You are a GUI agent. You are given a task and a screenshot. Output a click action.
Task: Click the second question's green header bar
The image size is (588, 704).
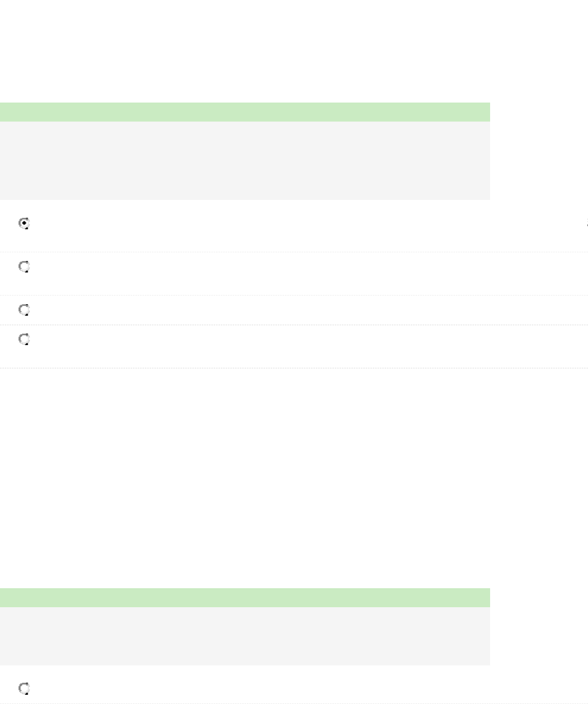[245, 597]
